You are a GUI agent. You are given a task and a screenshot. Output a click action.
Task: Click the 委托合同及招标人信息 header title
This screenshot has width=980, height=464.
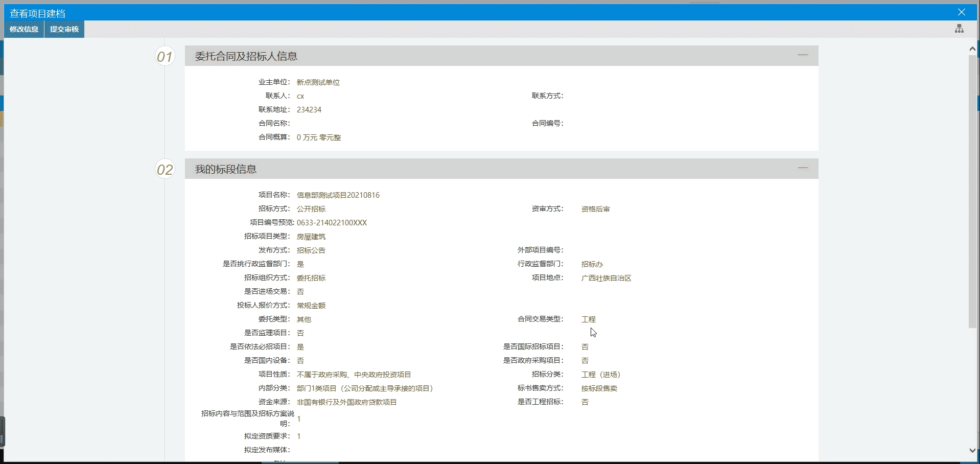pos(246,56)
